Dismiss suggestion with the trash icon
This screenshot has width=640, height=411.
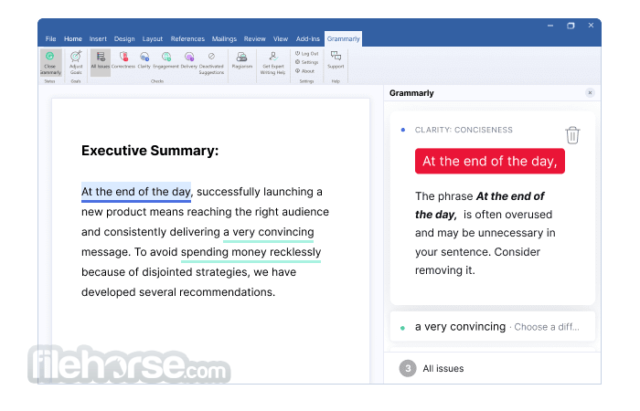[x=572, y=135]
